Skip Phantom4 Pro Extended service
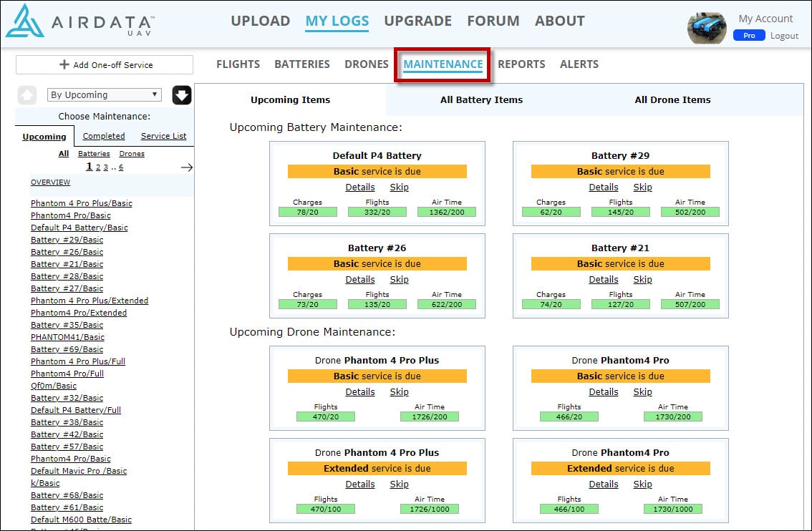Image resolution: width=812 pixels, height=531 pixels. pos(643,484)
